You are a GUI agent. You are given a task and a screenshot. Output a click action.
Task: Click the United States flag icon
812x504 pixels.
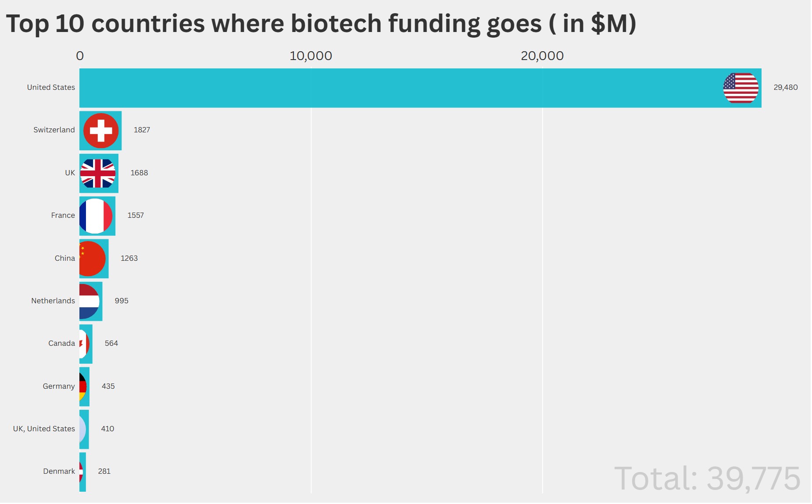tap(740, 88)
